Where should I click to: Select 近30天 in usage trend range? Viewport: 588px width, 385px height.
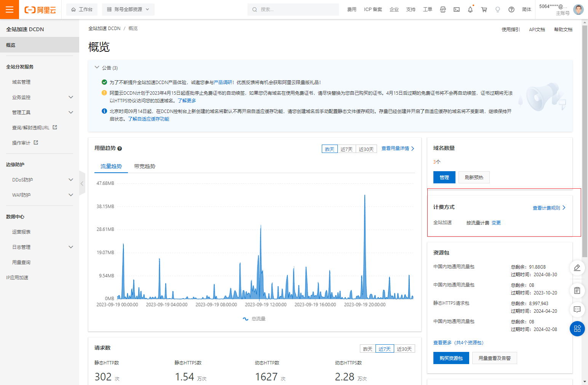coord(366,149)
